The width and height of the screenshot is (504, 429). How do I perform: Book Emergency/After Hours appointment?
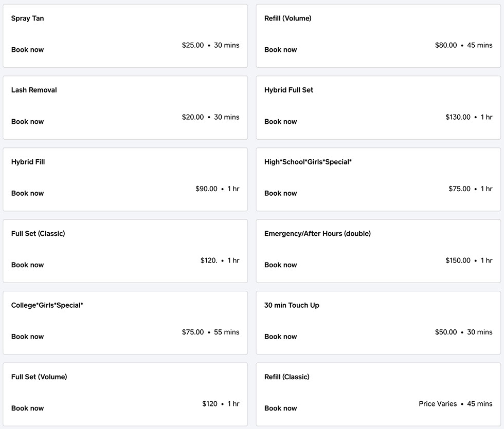pos(280,265)
